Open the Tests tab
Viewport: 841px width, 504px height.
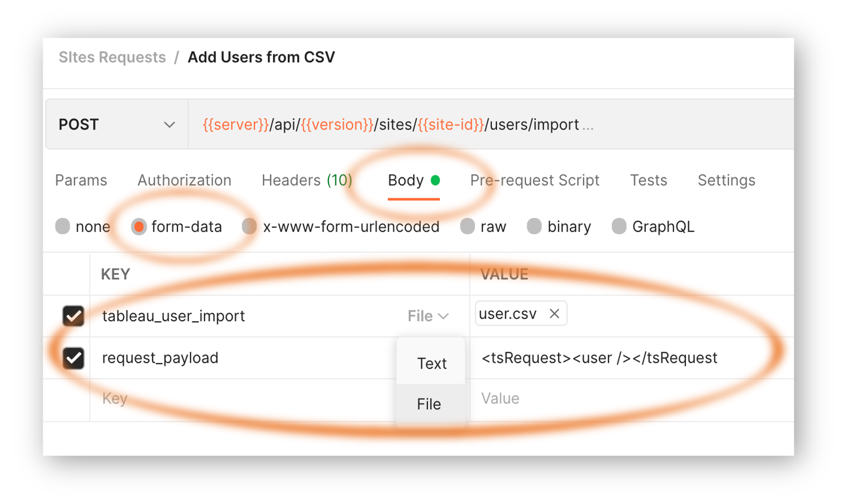648,180
